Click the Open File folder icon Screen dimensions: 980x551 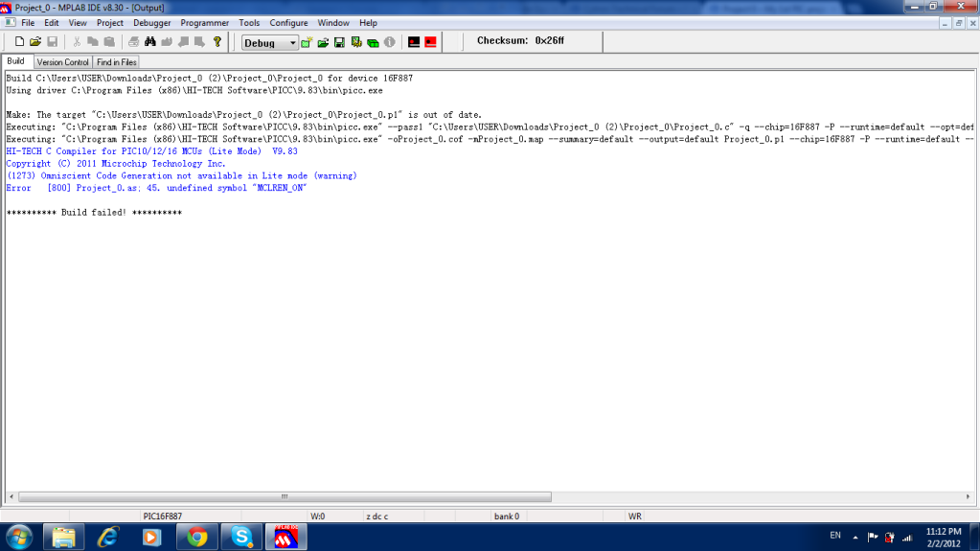(x=35, y=42)
